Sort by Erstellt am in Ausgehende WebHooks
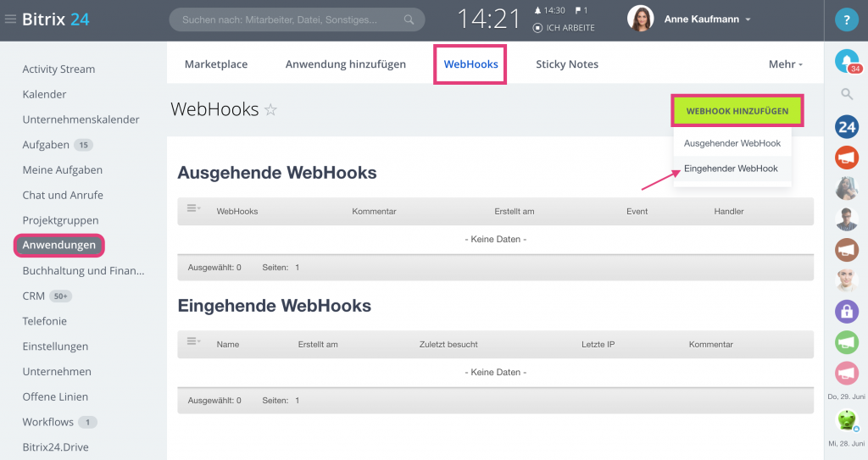868x460 pixels. tap(515, 212)
